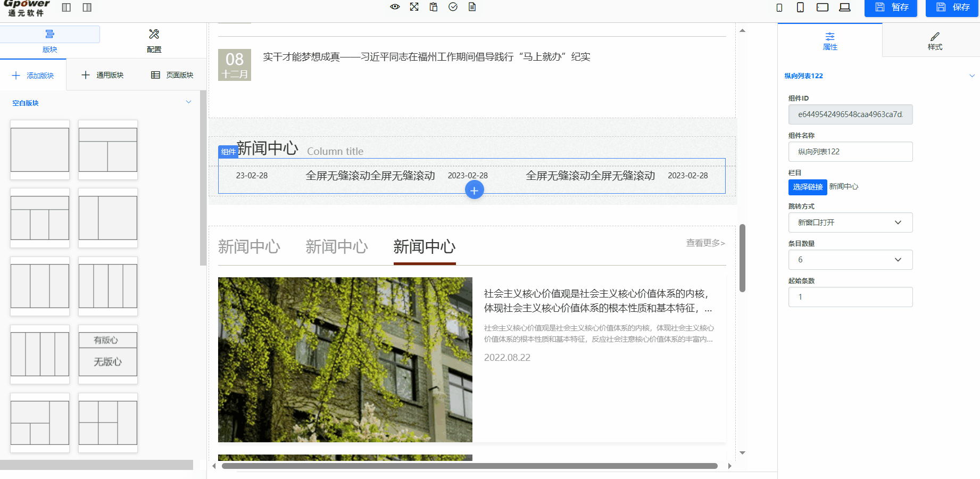The image size is (980, 479).
Task: Click the Gpower 通元软件 logo
Action: [26, 7]
